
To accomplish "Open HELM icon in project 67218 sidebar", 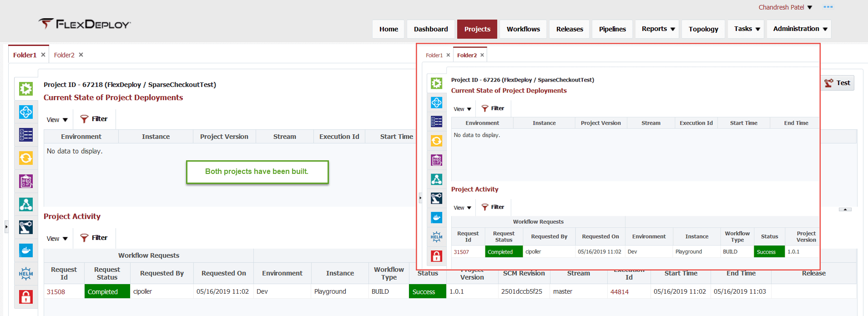I will tap(26, 274).
